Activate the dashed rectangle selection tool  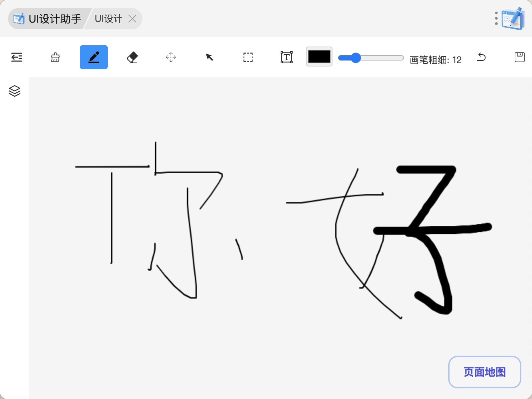248,57
